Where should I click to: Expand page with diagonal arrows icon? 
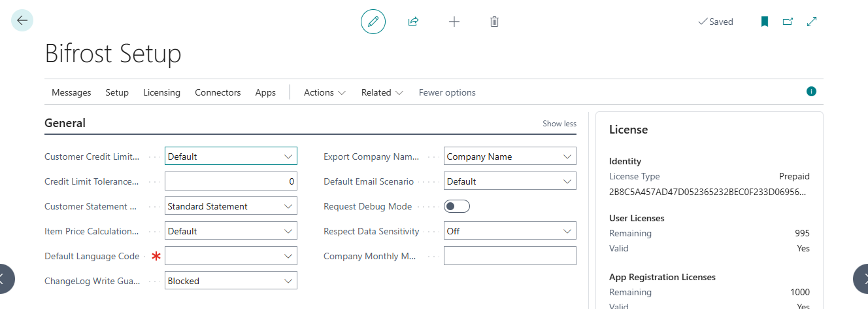pos(812,22)
